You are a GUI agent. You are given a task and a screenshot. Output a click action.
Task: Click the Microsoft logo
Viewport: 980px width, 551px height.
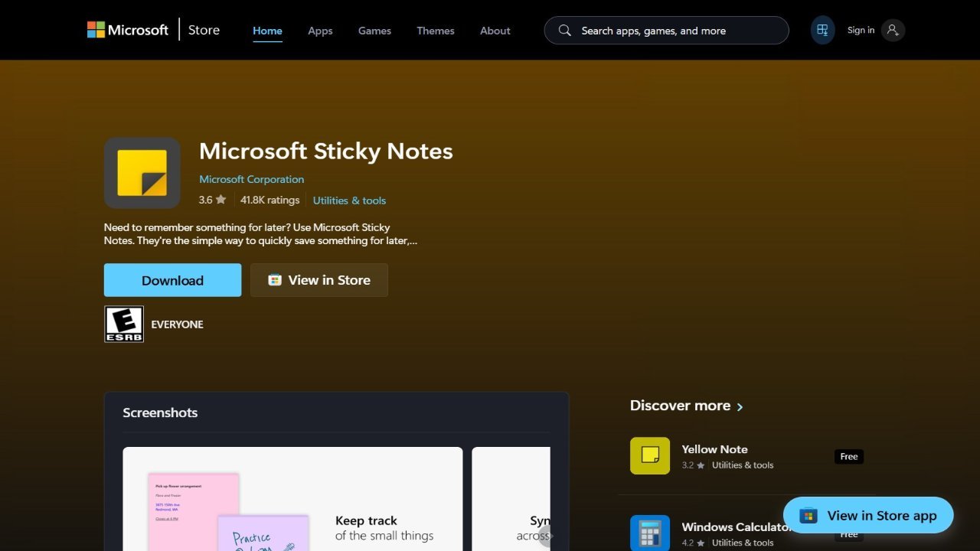(127, 30)
